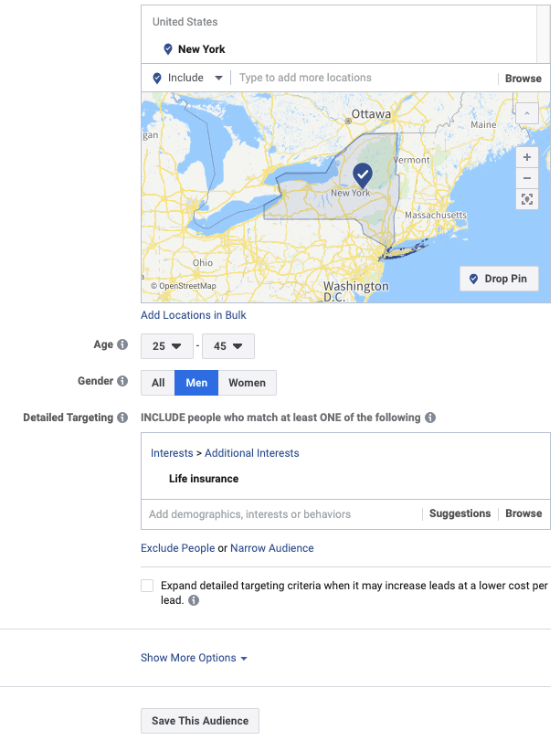Screen dimensions: 560x751
Task: Zoom in on the map with the plus icon
Action: pos(527,157)
